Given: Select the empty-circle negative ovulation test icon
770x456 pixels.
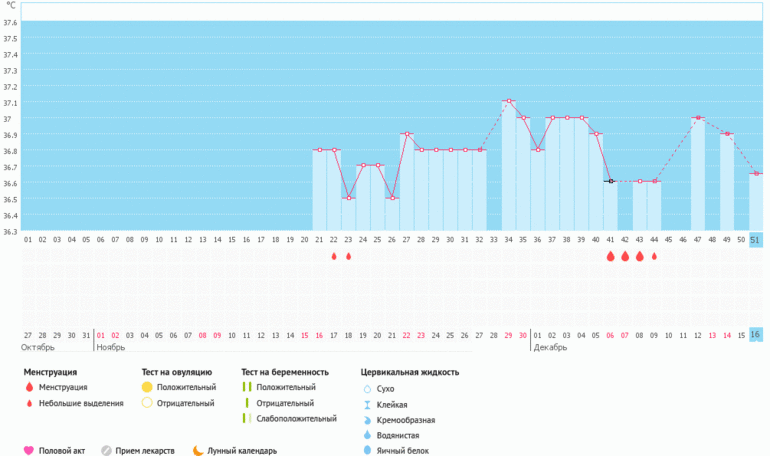Looking at the screenshot, I should click(146, 403).
